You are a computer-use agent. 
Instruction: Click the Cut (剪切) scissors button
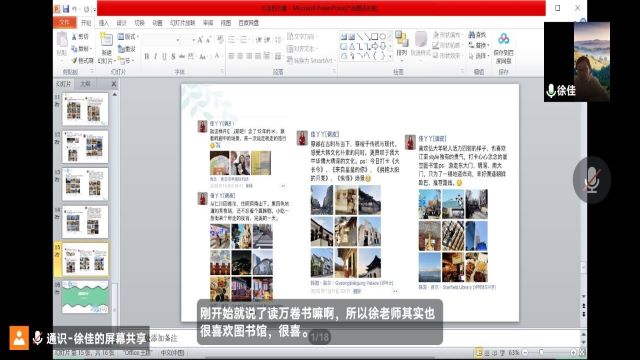(80, 37)
